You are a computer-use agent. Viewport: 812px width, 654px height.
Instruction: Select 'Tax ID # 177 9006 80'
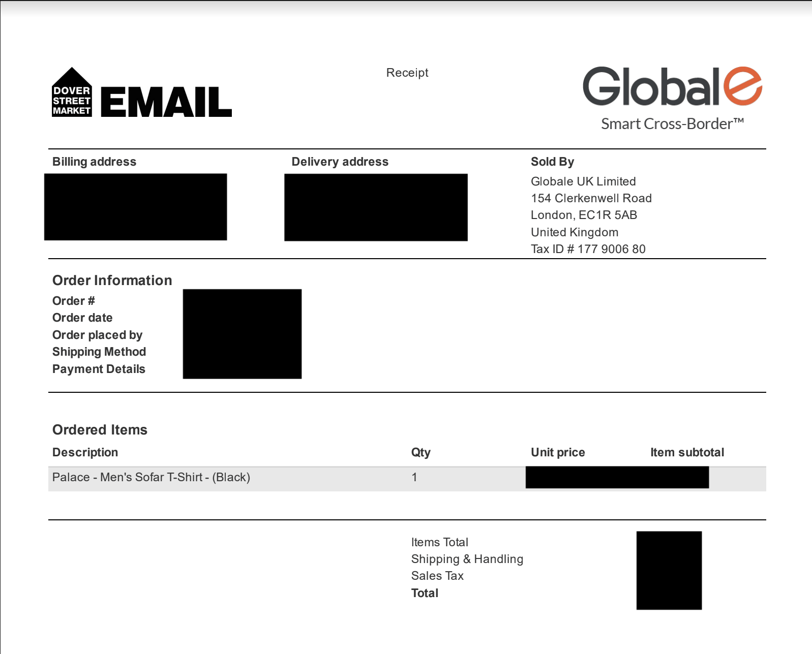(x=588, y=249)
